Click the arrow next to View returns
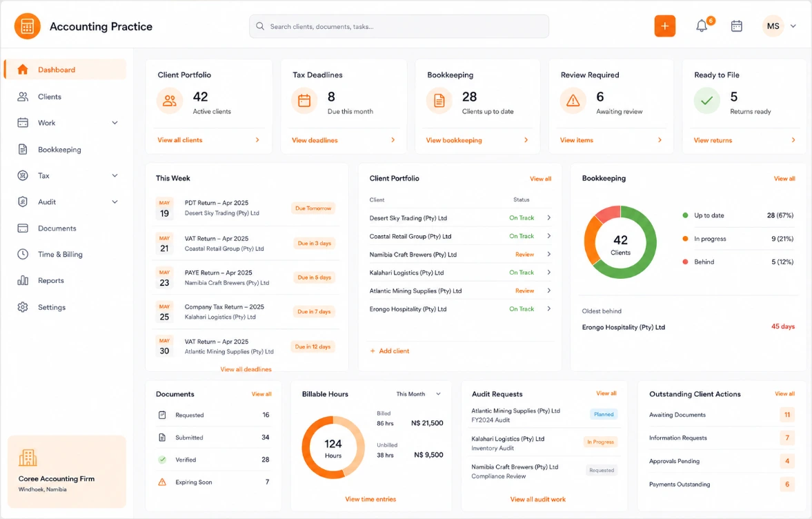This screenshot has height=519, width=812. tap(793, 140)
